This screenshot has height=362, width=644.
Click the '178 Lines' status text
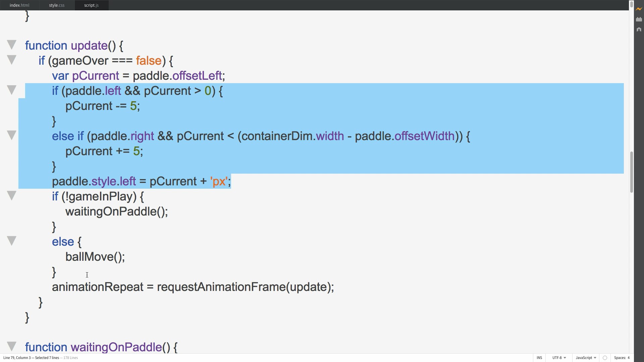pyautogui.click(x=71, y=358)
